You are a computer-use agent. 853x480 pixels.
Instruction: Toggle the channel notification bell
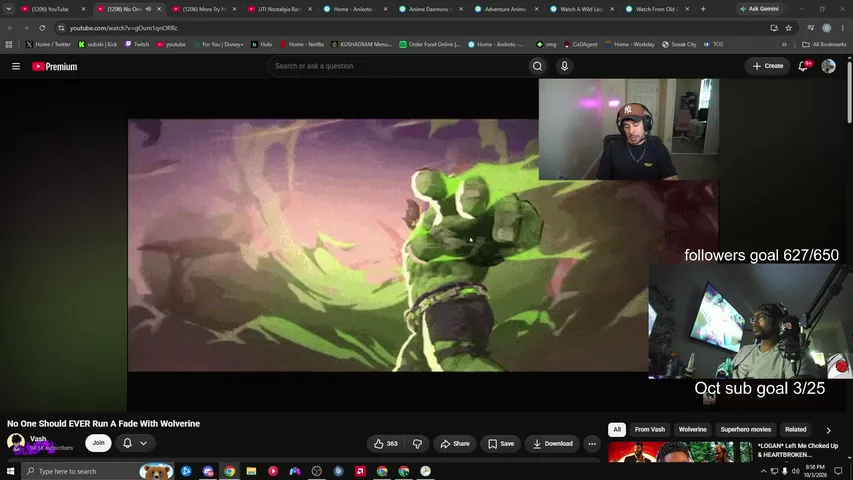[127, 443]
